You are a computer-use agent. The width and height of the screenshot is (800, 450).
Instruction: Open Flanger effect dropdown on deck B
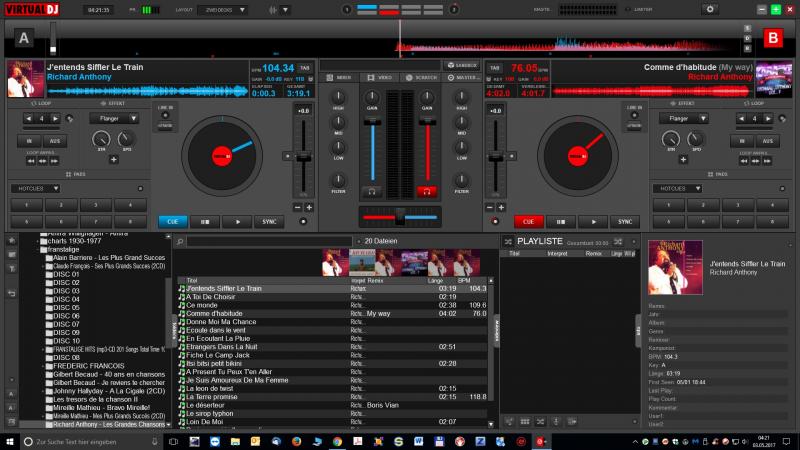[x=684, y=118]
